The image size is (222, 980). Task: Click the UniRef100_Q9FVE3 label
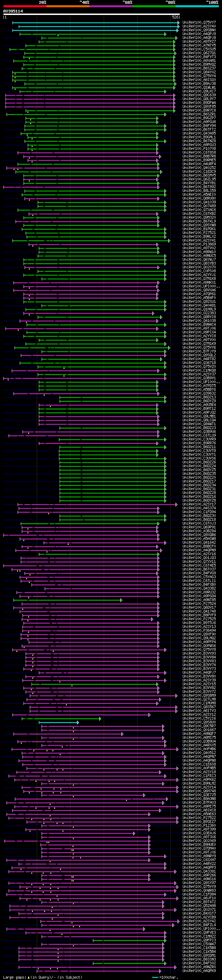[199, 933]
